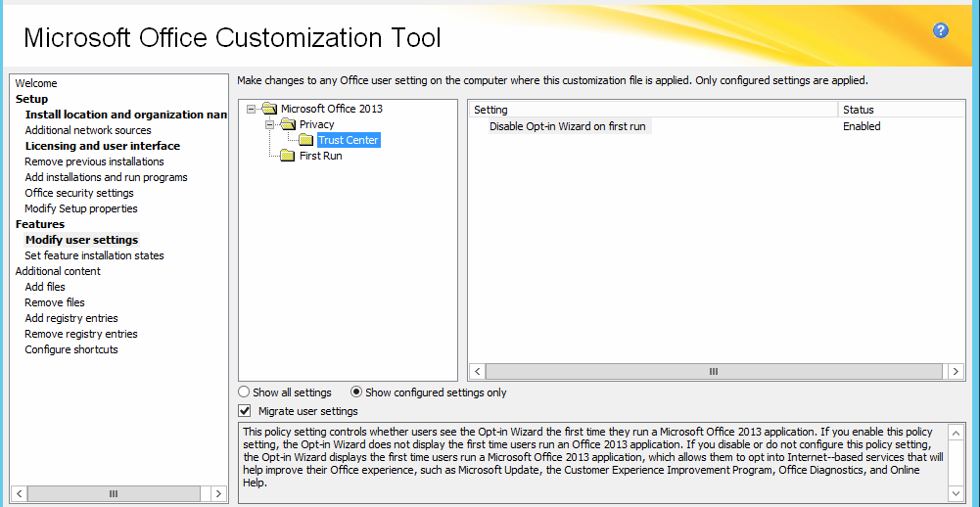Select Show all settings radio button
This screenshot has height=507, width=980.
click(x=245, y=392)
